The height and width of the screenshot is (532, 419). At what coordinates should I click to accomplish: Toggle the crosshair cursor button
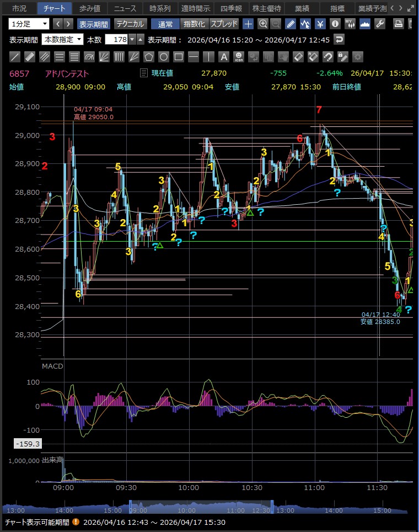[x=248, y=24]
